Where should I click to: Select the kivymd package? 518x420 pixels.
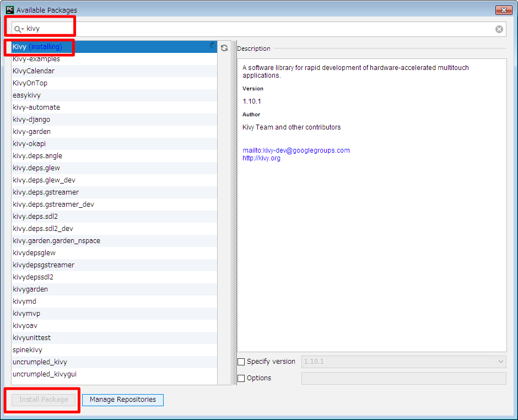pos(24,301)
